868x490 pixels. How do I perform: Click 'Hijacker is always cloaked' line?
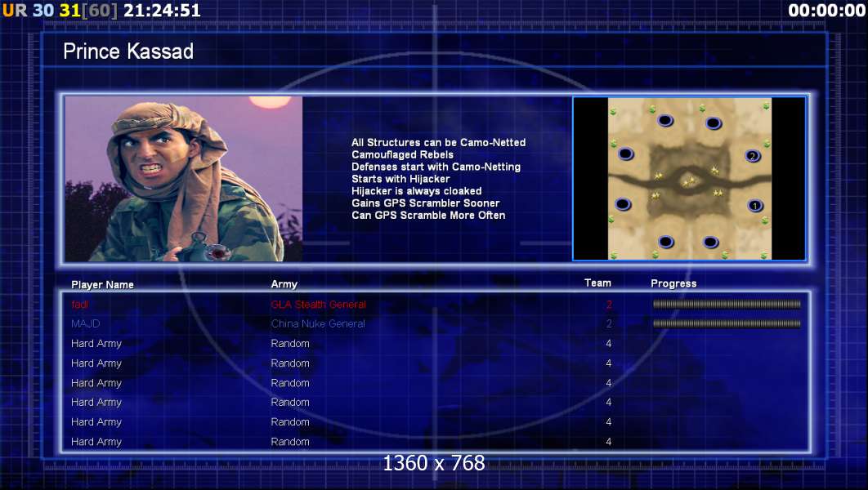click(x=416, y=191)
